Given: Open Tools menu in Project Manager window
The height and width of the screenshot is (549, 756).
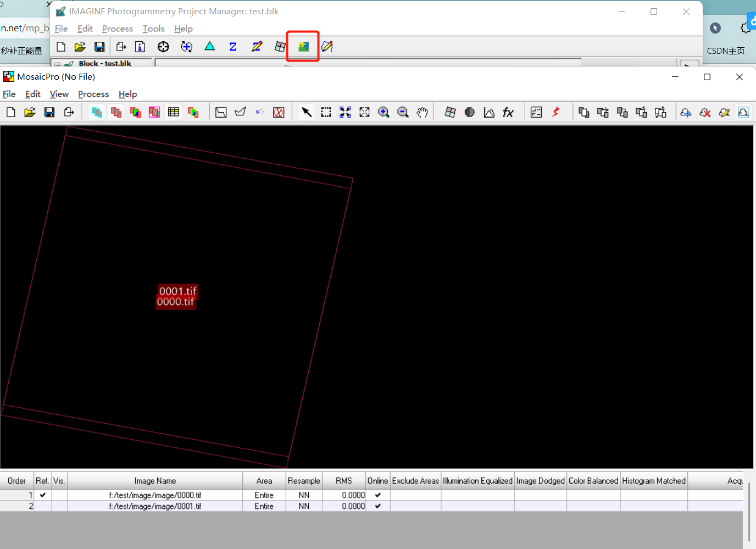Looking at the screenshot, I should 154,29.
